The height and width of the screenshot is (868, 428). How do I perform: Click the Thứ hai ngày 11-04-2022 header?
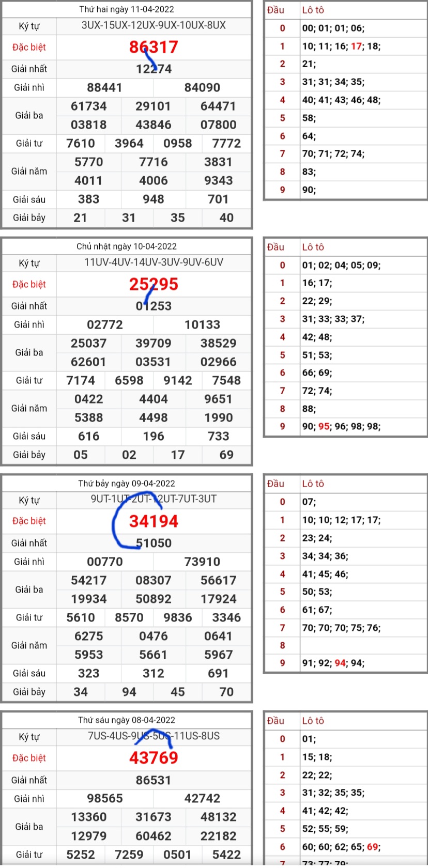[x=127, y=9]
